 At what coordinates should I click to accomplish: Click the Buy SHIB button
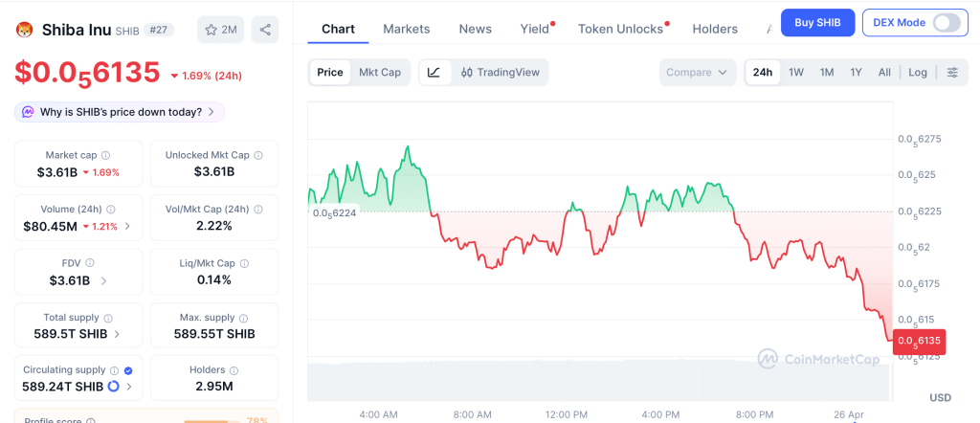pyautogui.click(x=817, y=22)
